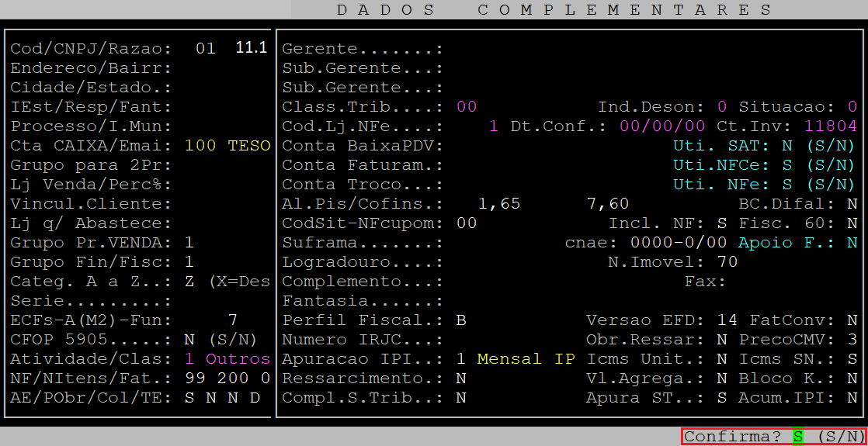Toggle the Bloco K N flag
The image size is (868, 446).
(852, 379)
